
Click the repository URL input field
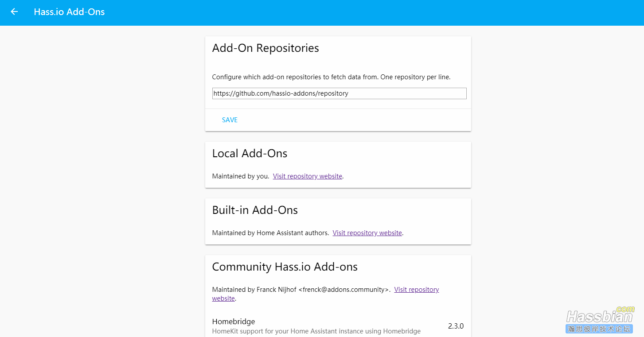339,93
